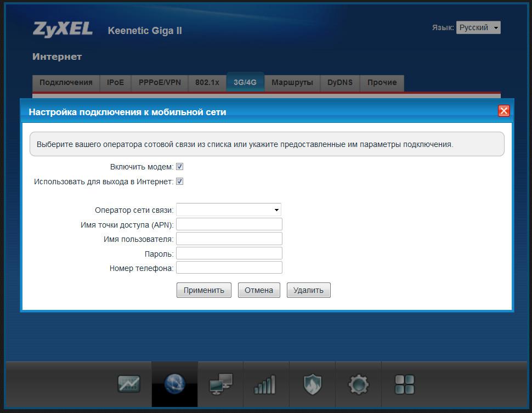Open the home network computers icon
The image size is (532, 413).
coord(220,384)
